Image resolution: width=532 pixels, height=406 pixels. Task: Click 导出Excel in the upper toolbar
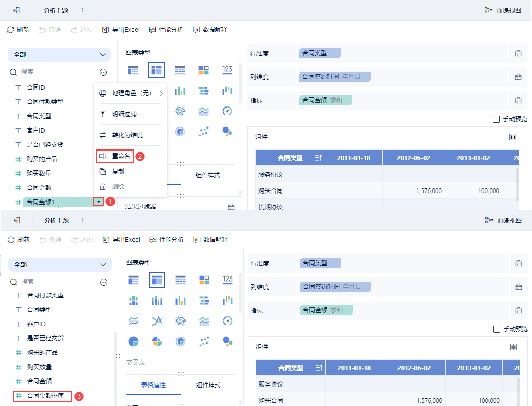121,30
